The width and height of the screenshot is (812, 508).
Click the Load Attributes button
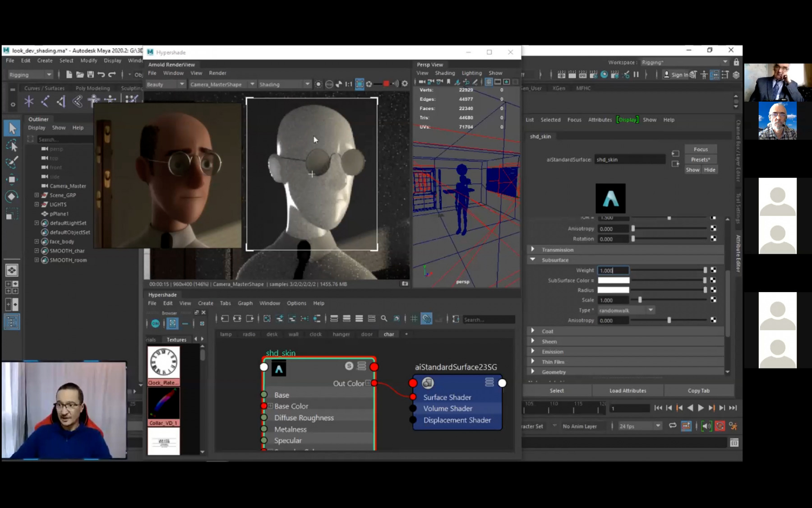(x=627, y=391)
